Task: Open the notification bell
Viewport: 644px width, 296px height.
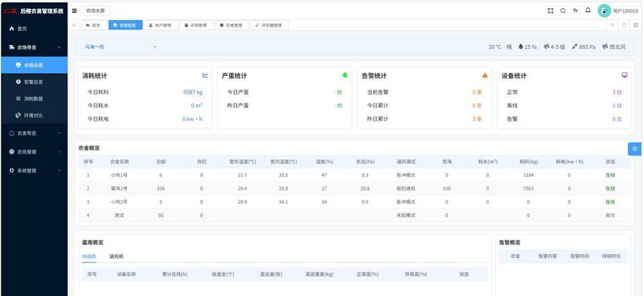Action: click(588, 11)
